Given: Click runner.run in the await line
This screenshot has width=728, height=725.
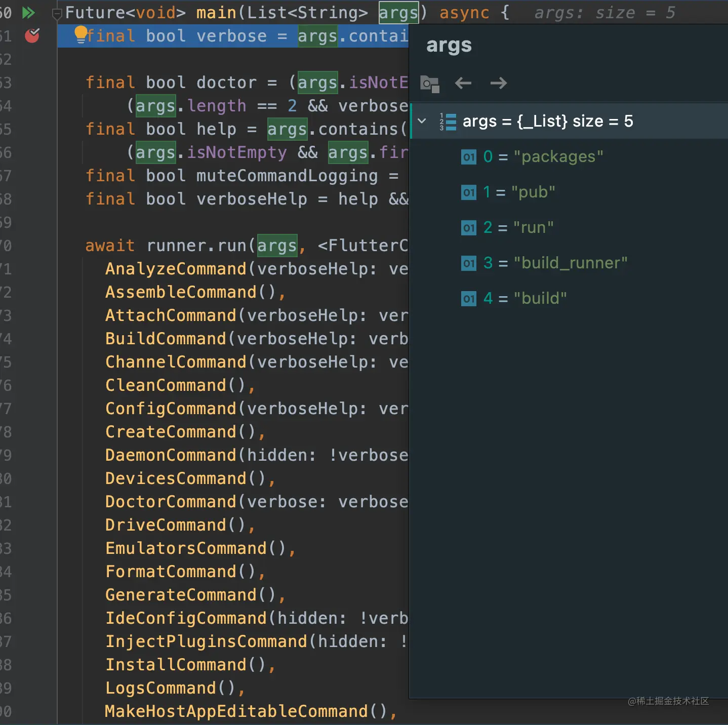Looking at the screenshot, I should coord(196,246).
